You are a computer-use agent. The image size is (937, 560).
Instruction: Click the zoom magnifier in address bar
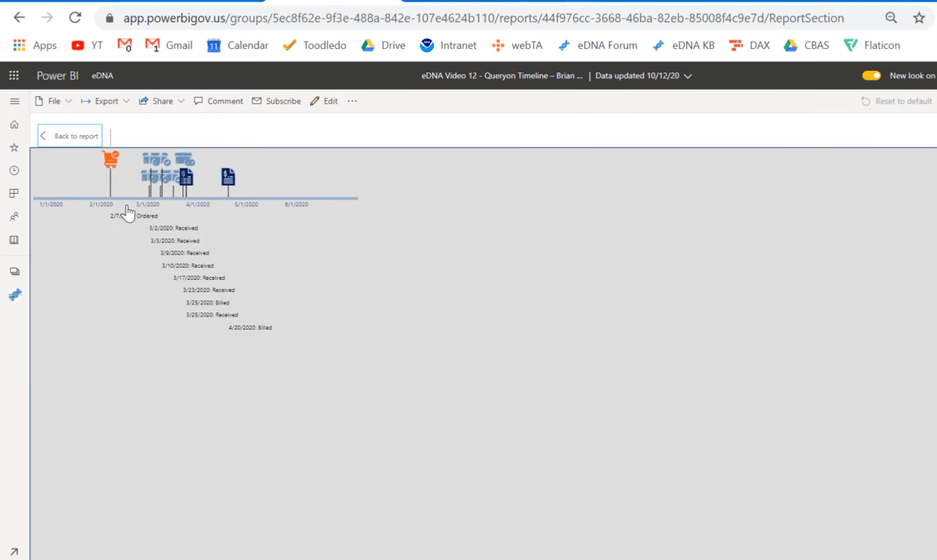(891, 18)
